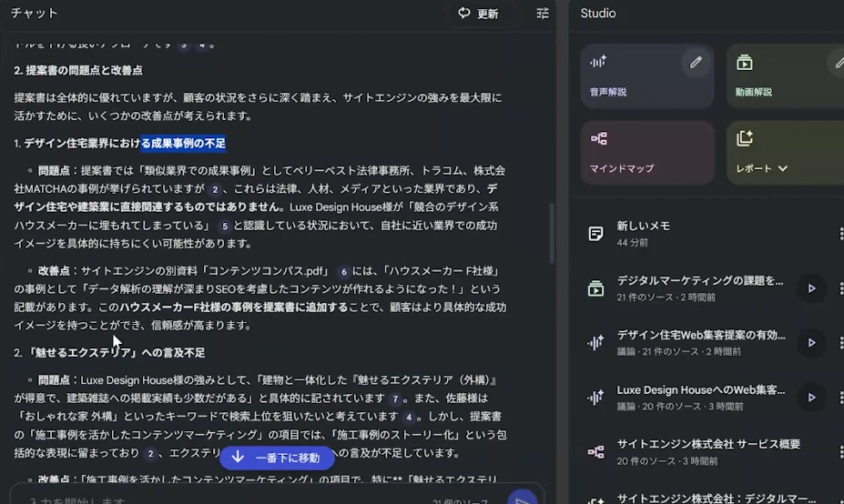Click citation 7 in 魅せるエクステリア section

click(x=395, y=398)
